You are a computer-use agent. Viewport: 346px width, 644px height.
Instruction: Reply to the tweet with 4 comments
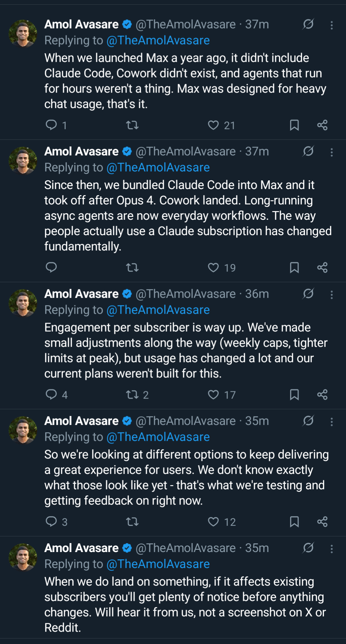(51, 394)
